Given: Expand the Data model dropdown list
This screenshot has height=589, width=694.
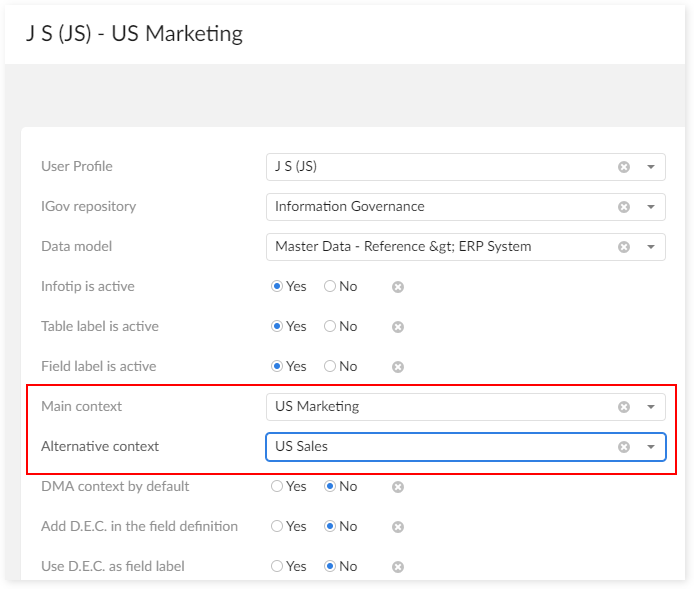Looking at the screenshot, I should coord(650,247).
